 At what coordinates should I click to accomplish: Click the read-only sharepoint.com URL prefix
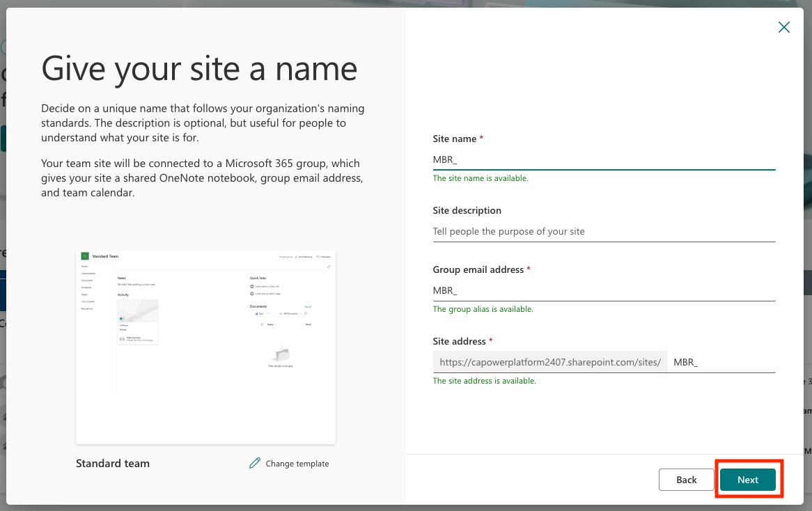[550, 362]
